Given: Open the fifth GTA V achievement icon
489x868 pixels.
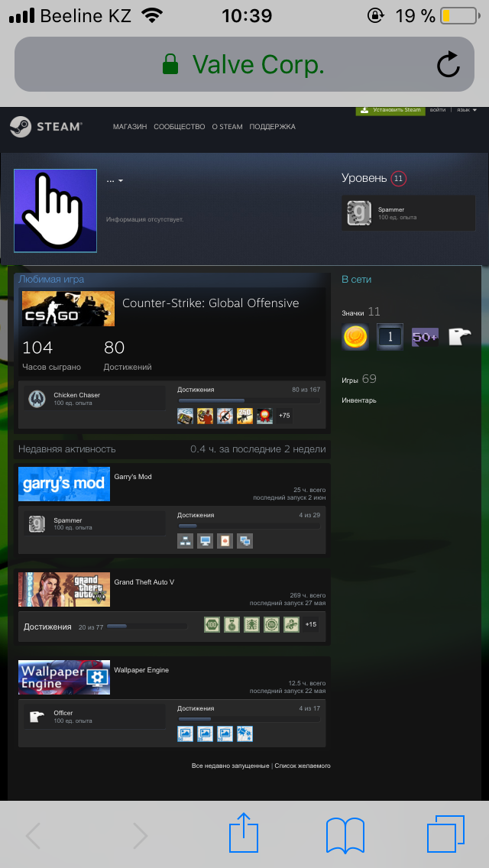Looking at the screenshot, I should tap(291, 624).
